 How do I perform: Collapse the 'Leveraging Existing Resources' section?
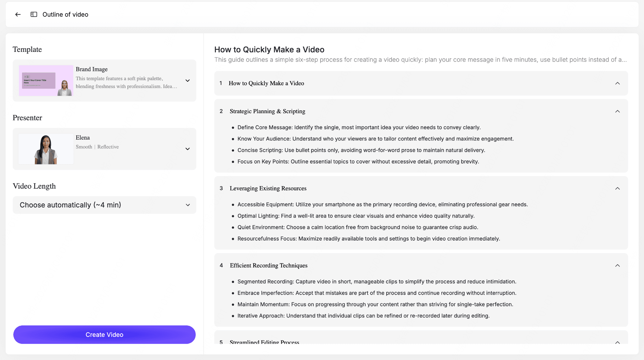[617, 188]
